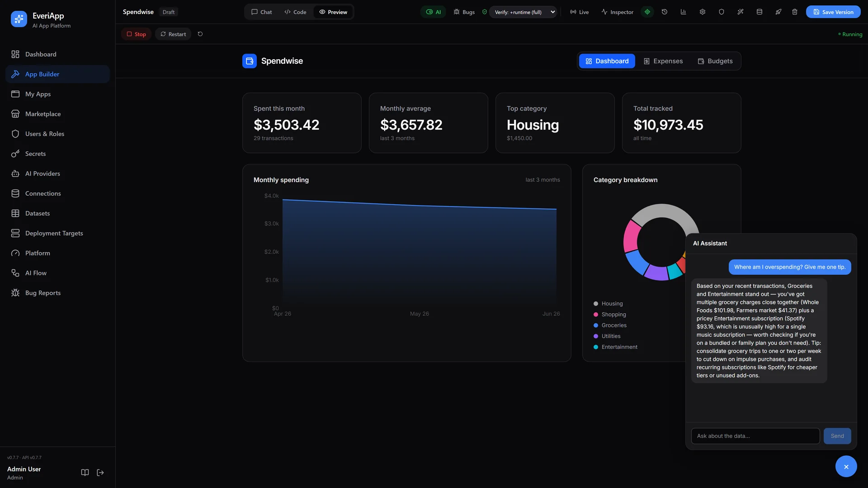
Task: Go to My Apps
Action: [x=57, y=94]
